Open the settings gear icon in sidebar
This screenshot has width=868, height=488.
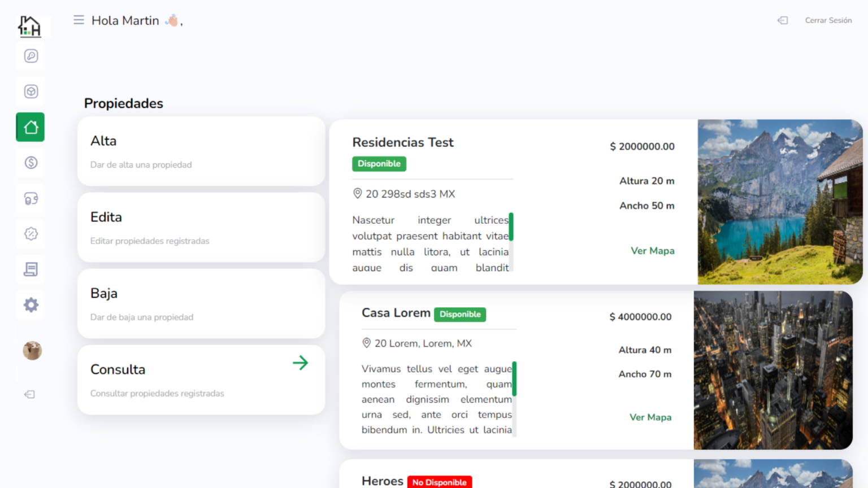pyautogui.click(x=31, y=305)
